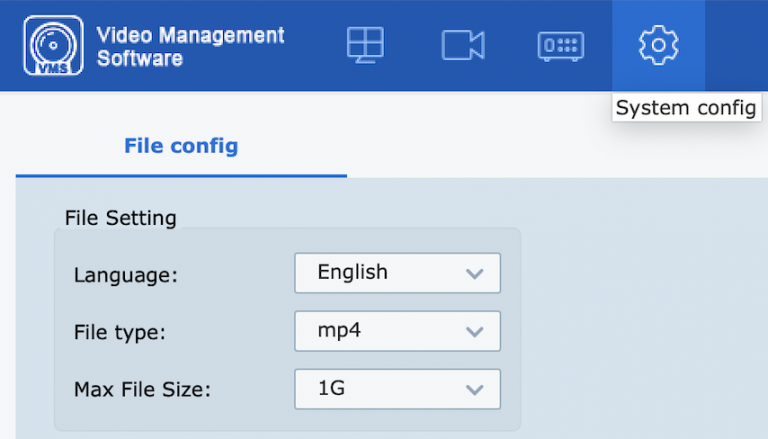Select the video camera icon

462,46
